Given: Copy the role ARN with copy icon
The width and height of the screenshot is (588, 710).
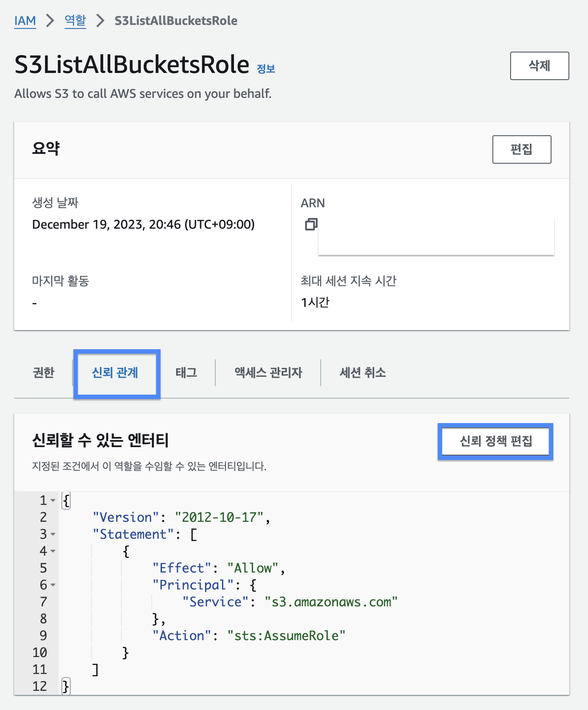Looking at the screenshot, I should point(311,224).
